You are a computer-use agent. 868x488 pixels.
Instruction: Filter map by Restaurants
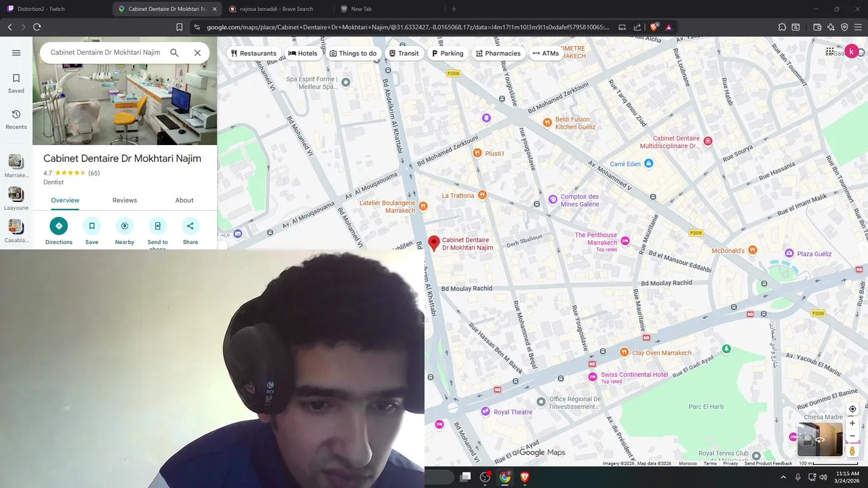point(254,53)
